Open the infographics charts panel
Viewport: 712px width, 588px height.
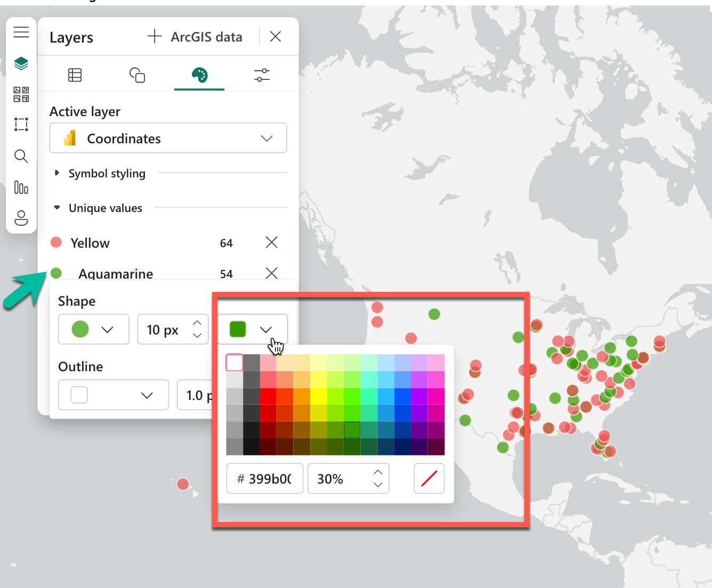tap(21, 187)
